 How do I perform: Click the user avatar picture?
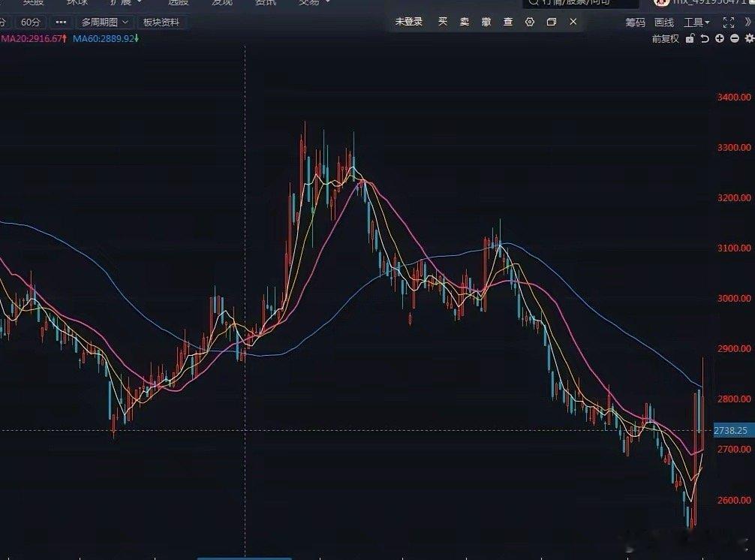click(x=662, y=2)
